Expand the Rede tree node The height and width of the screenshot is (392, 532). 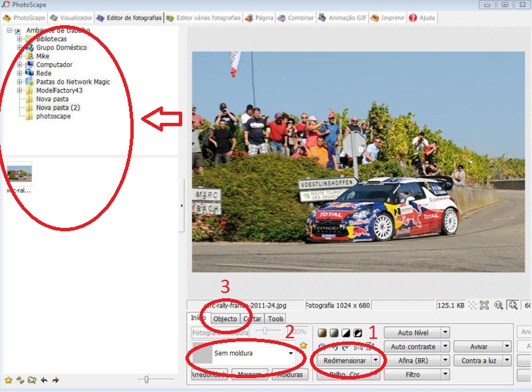click(x=19, y=73)
